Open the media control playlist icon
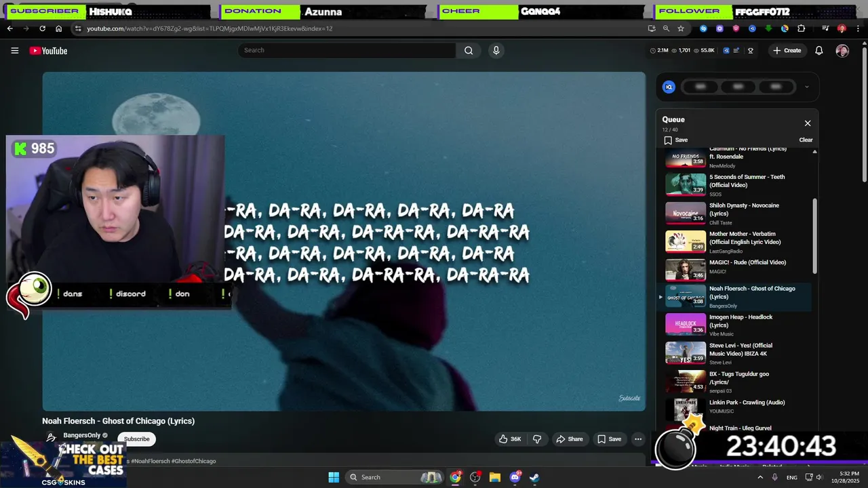This screenshot has width=868, height=488. (825, 28)
